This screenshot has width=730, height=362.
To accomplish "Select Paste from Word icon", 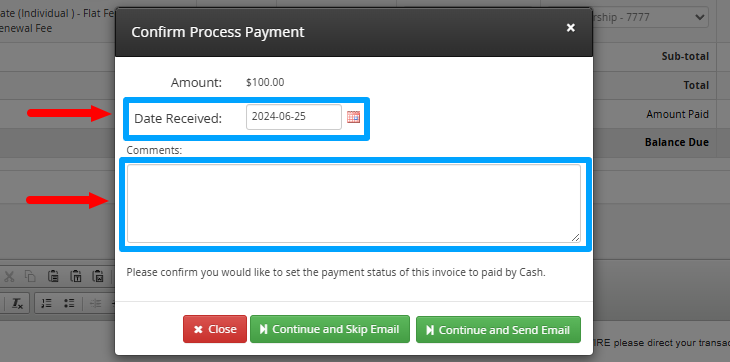I will click(x=98, y=276).
